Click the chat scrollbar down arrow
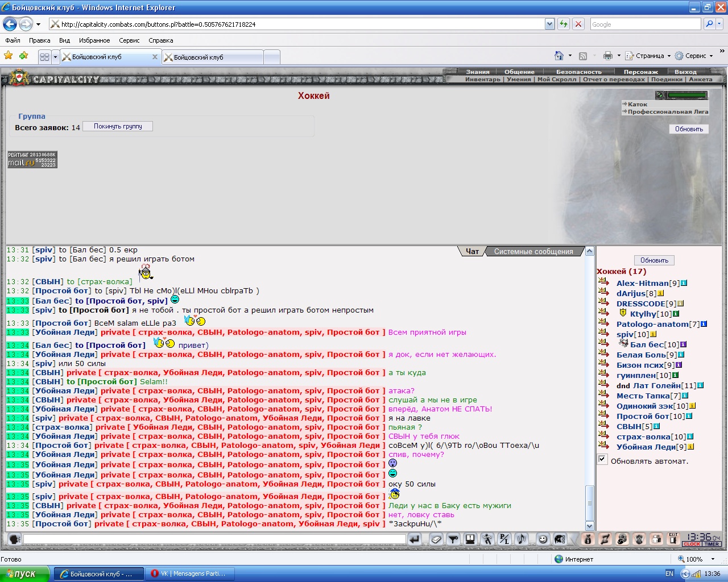This screenshot has height=582, width=728. click(590, 526)
